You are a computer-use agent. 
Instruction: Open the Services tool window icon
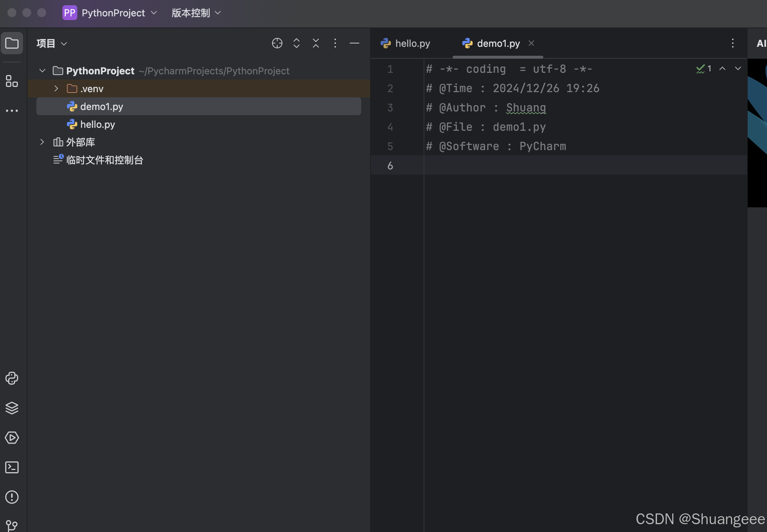coord(12,438)
